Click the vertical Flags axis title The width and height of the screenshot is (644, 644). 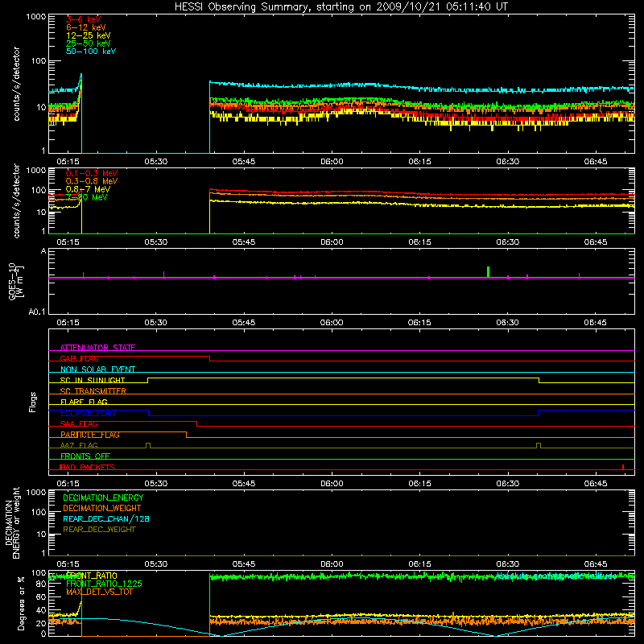tap(33, 402)
